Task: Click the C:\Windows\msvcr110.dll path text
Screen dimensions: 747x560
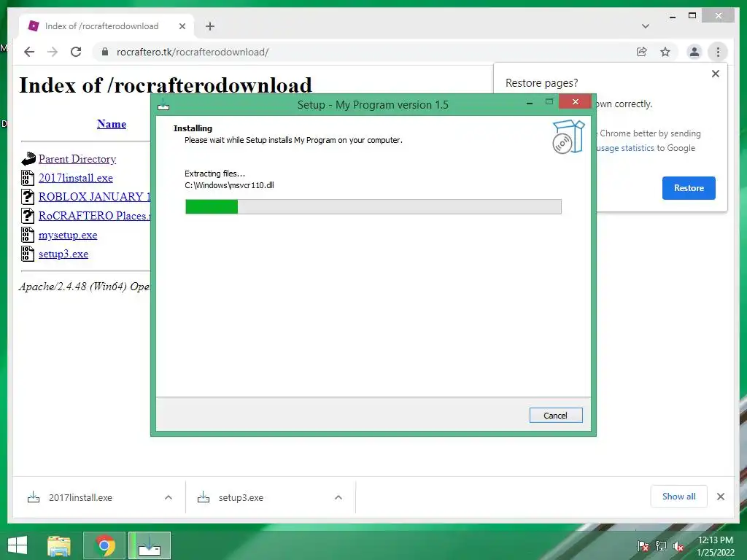Action: tap(229, 185)
